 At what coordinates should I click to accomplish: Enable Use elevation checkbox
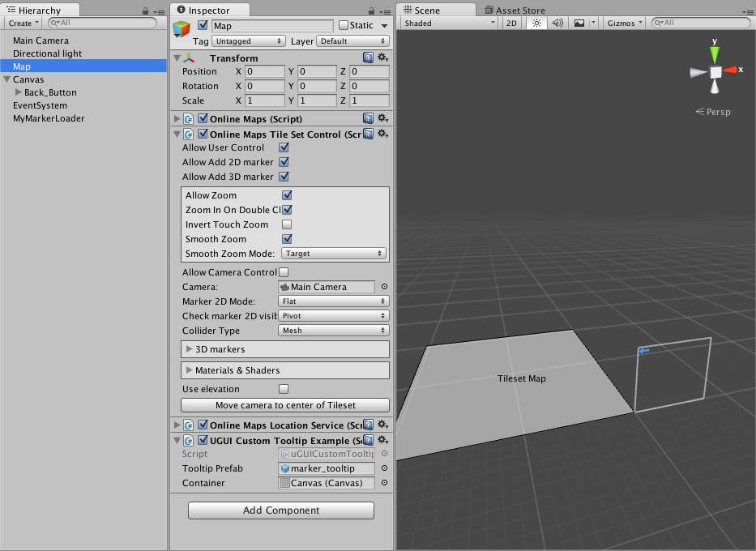pyautogui.click(x=284, y=389)
